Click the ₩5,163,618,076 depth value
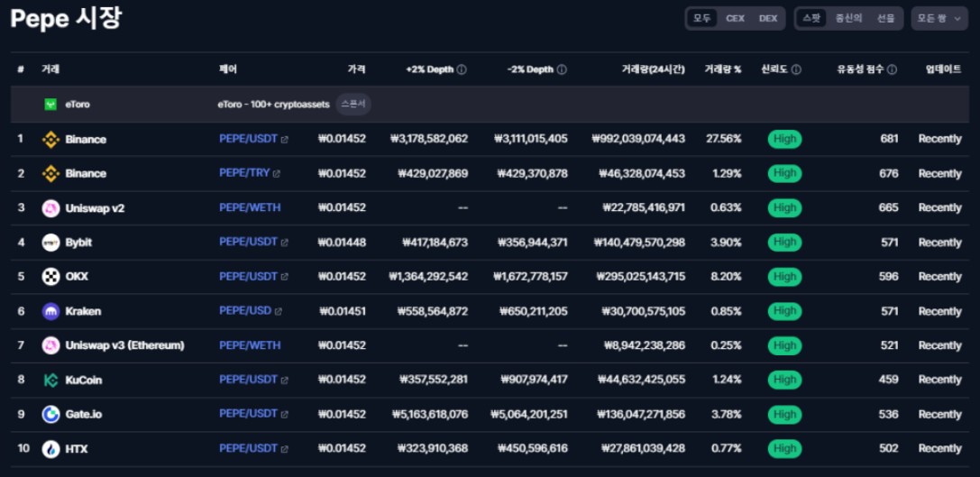The height and width of the screenshot is (477, 980). (x=430, y=414)
